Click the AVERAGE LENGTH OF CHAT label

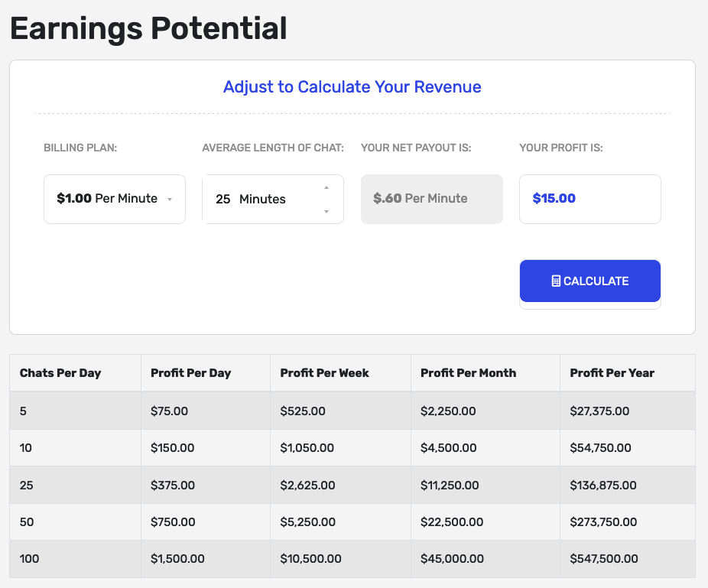273,148
